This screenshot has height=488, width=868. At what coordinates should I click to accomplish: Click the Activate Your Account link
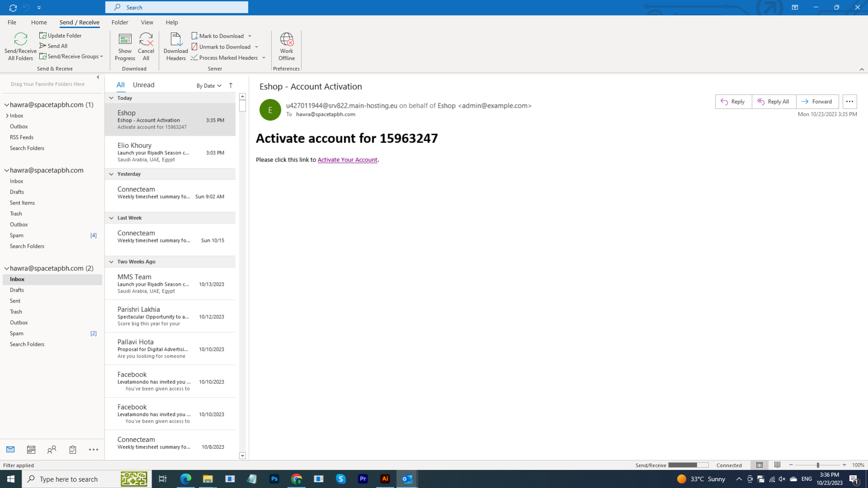(x=347, y=160)
